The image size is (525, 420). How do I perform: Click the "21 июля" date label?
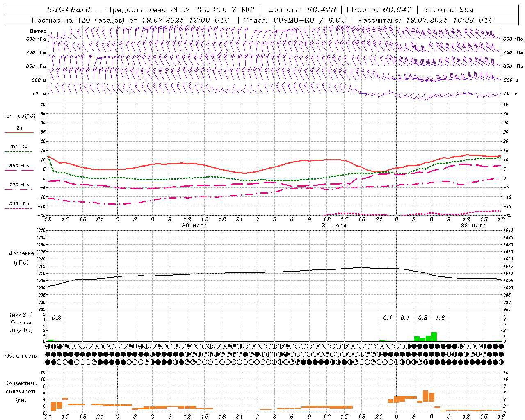[334, 226]
